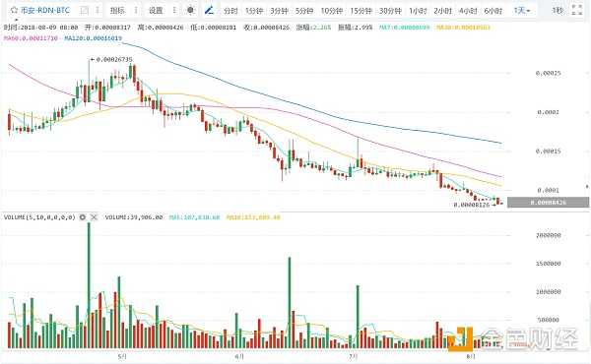Select the 5分钟 interval
Image resolution: width=591 pixels, height=364 pixels.
pos(304,11)
